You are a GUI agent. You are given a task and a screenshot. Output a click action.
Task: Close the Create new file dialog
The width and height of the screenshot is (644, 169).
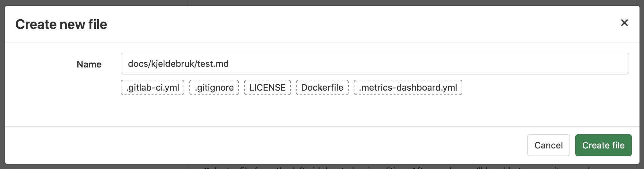(x=624, y=23)
